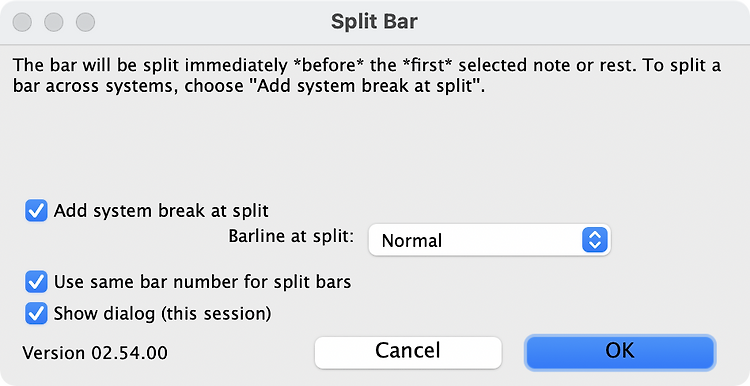Confirm the split with OK
The image size is (750, 386).
(620, 352)
